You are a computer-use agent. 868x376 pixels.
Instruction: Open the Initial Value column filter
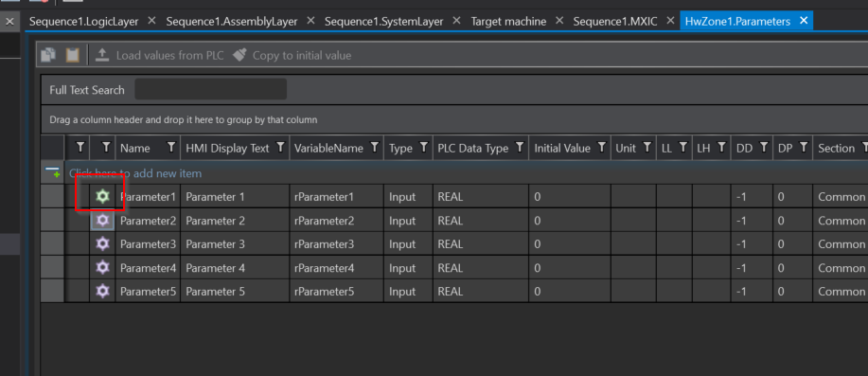point(602,148)
